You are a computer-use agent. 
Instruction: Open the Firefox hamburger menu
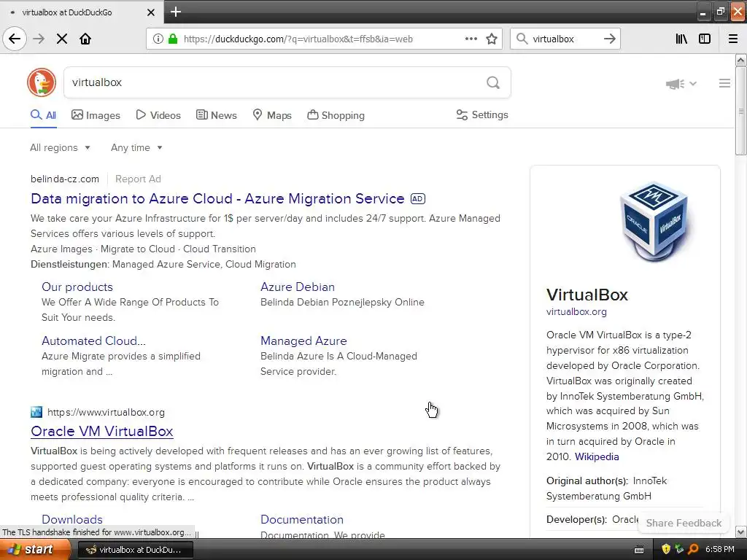click(732, 39)
